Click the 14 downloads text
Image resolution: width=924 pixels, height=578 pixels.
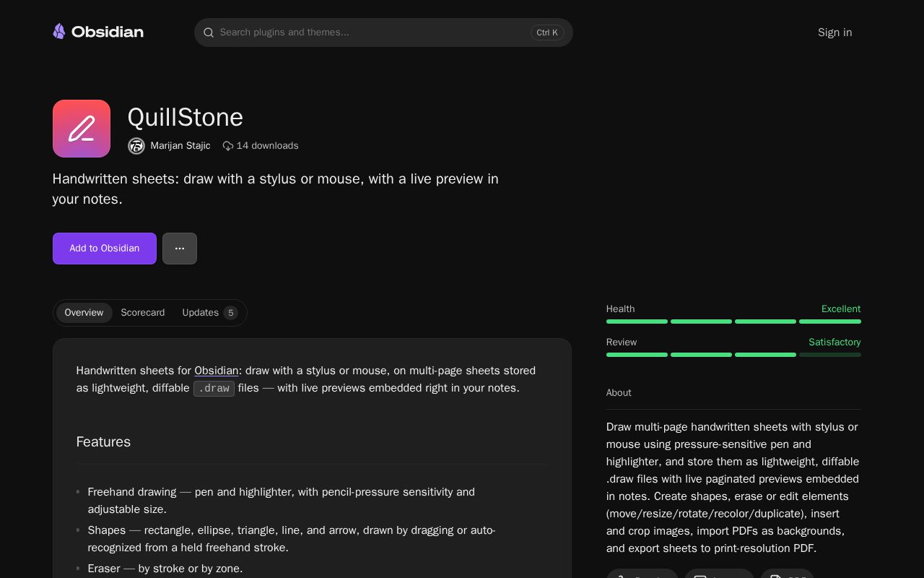(x=267, y=146)
